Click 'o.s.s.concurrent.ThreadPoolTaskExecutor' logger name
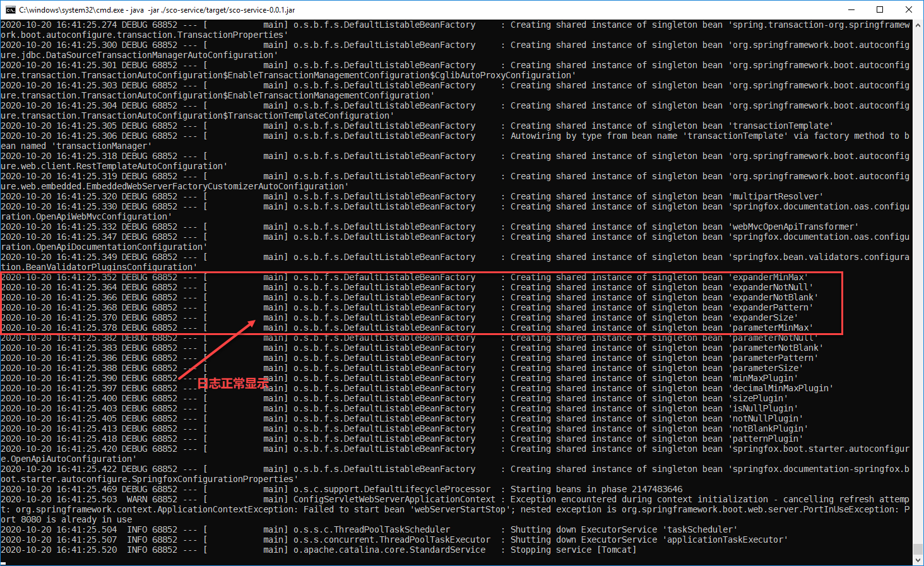 (x=392, y=540)
